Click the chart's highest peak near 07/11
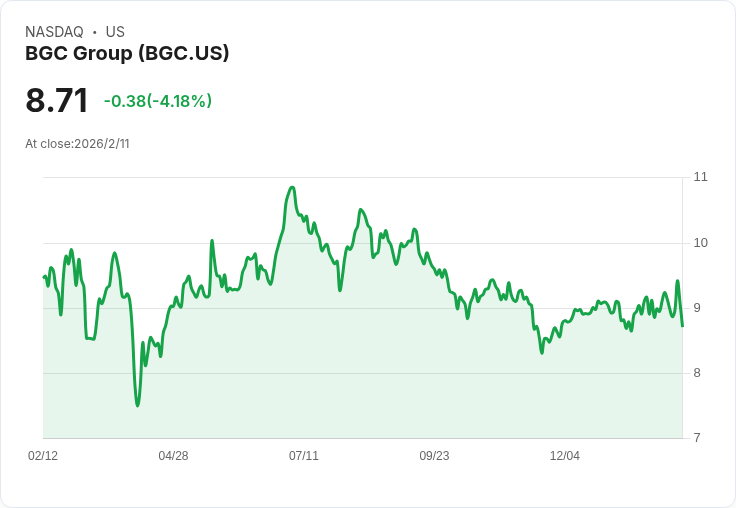The image size is (736, 508). coord(292,187)
